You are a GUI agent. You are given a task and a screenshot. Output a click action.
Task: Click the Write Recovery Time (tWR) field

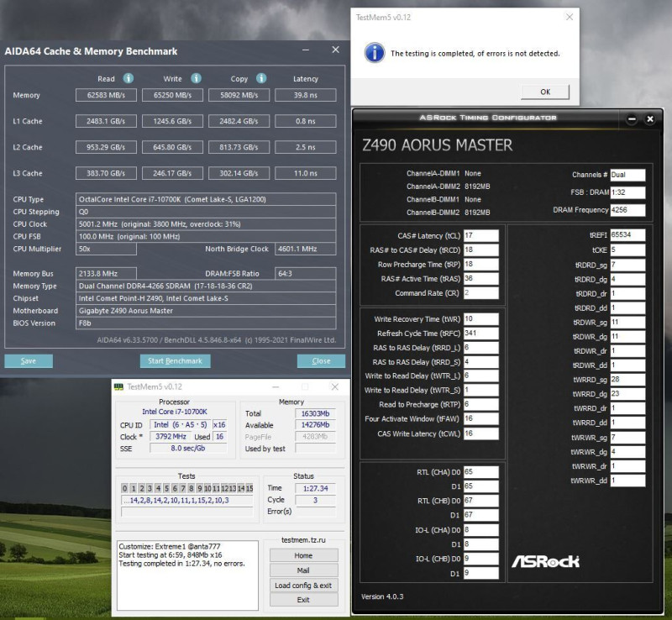click(480, 319)
